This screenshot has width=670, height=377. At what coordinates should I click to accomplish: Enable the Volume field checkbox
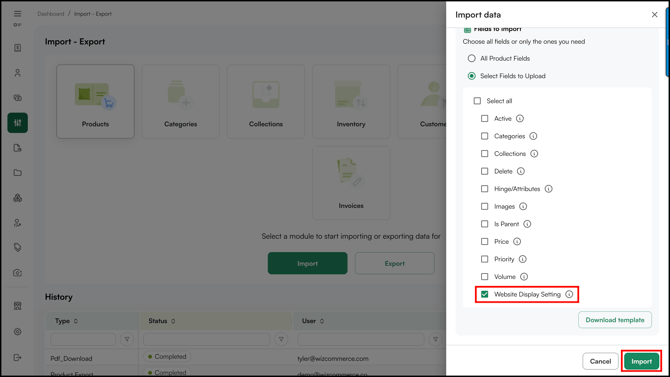click(485, 277)
